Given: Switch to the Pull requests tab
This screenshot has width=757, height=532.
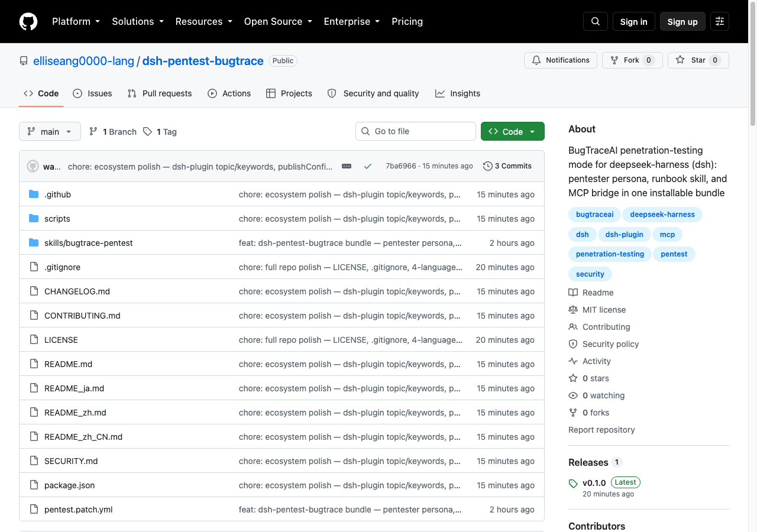Looking at the screenshot, I should point(160,93).
